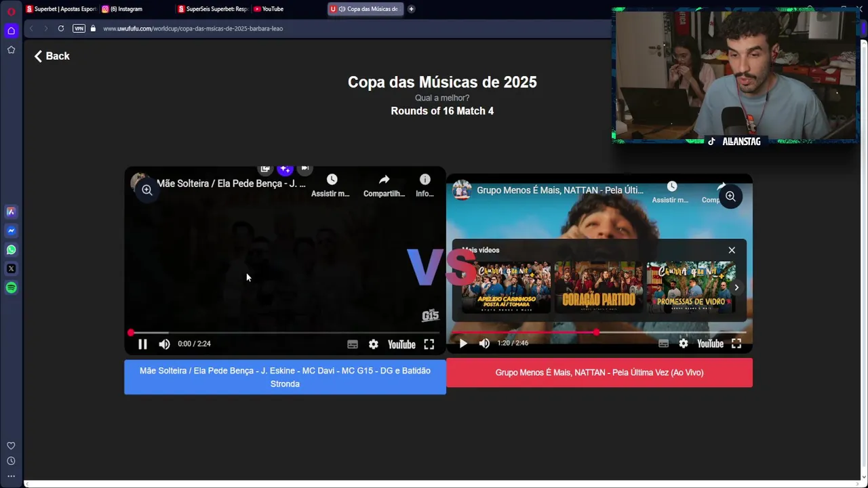Click picture-in-picture popout above left video
Screen dimensions: 868x488
(x=265, y=168)
